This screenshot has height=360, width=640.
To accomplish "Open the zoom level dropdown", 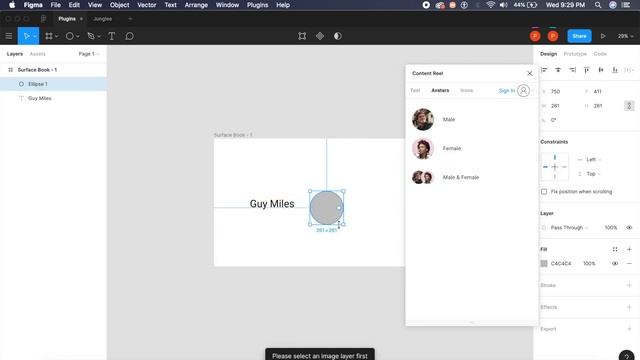I will [x=625, y=36].
